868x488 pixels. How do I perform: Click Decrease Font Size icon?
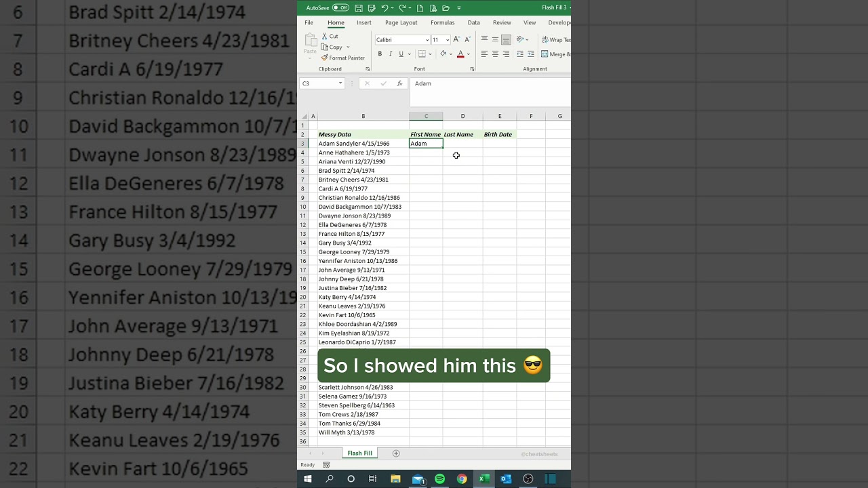tap(467, 40)
